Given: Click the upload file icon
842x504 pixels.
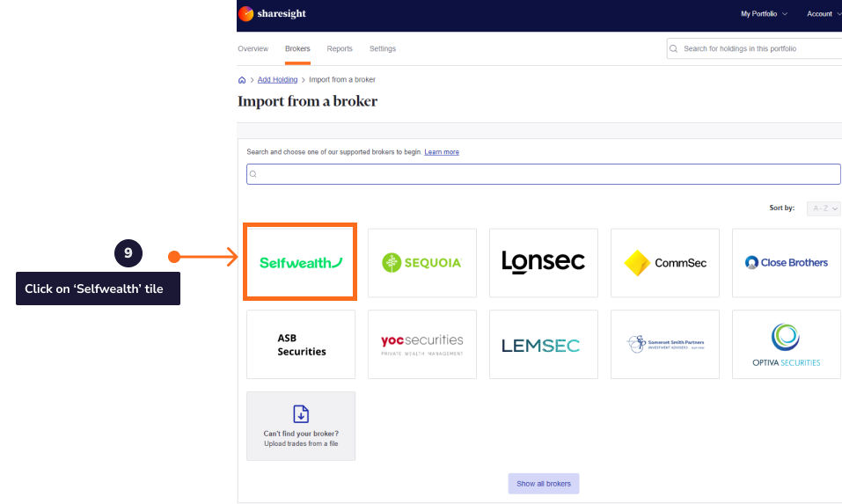Looking at the screenshot, I should [x=301, y=414].
